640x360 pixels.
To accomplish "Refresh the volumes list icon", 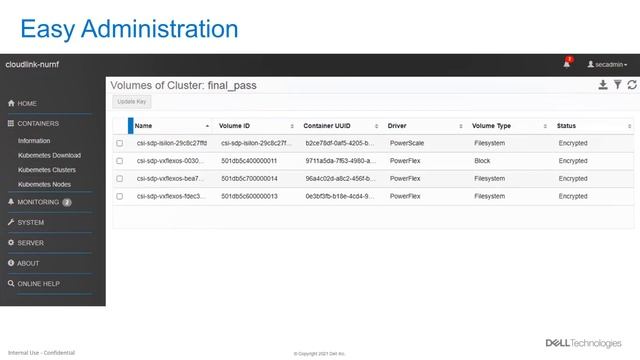I will pos(632,84).
